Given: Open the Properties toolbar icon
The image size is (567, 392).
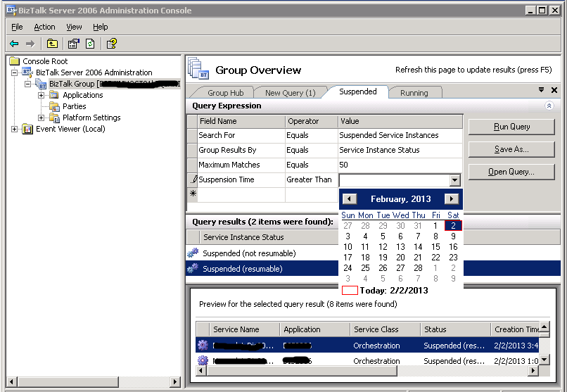Looking at the screenshot, I should click(x=73, y=44).
